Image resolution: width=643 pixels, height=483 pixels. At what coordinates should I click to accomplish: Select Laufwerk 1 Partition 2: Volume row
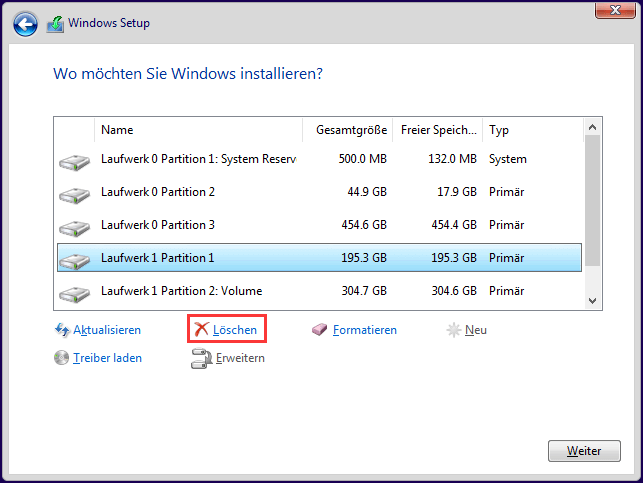pyautogui.click(x=319, y=291)
